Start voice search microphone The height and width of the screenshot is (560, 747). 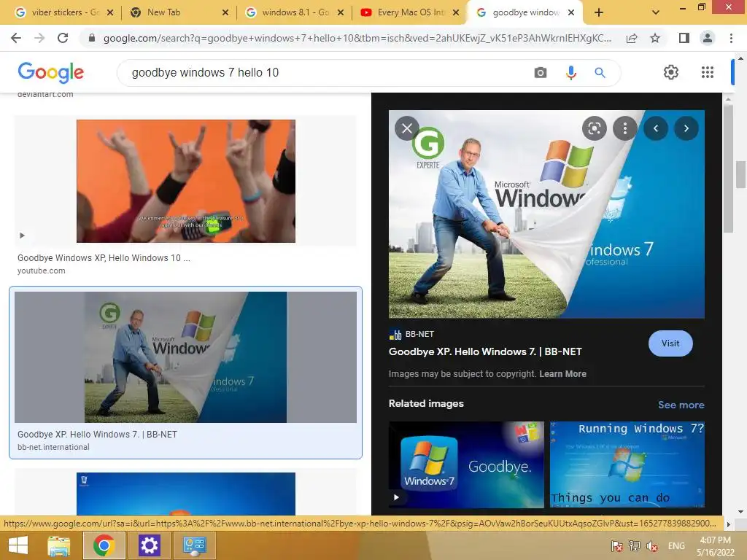pos(570,72)
